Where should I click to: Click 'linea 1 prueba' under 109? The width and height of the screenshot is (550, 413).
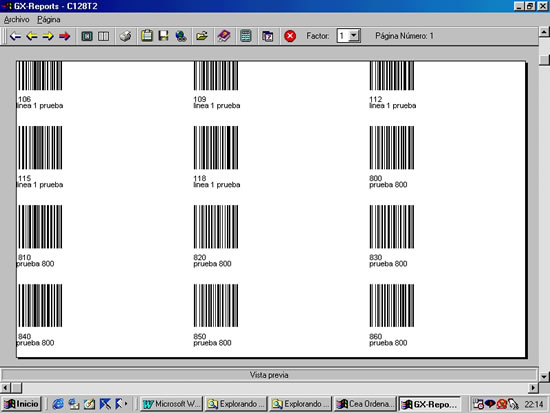point(217,106)
